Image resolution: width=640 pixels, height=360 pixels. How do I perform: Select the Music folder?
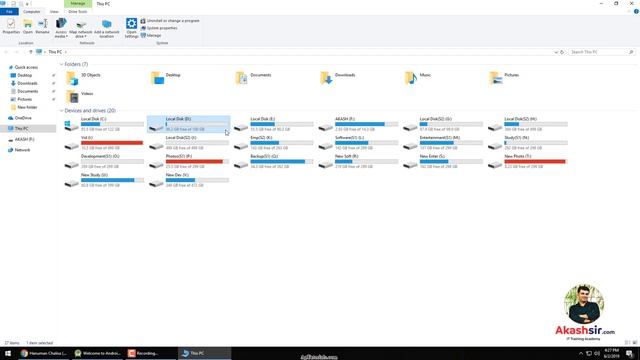[442, 78]
